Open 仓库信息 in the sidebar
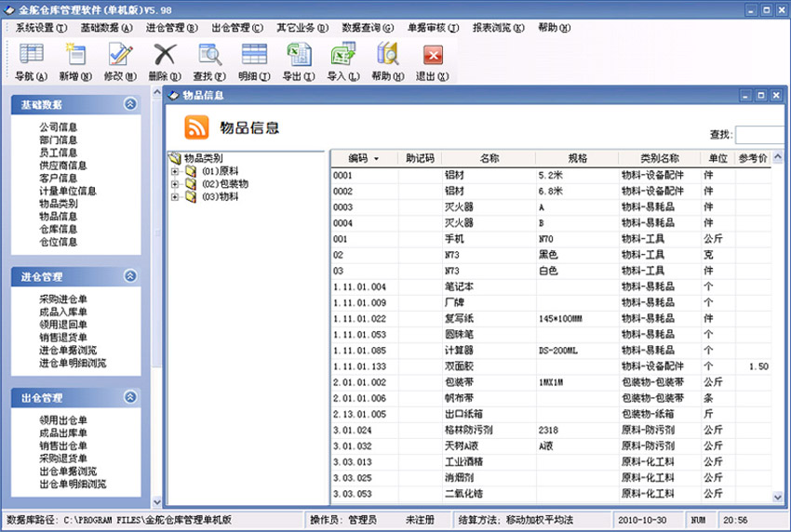This screenshot has width=791, height=532. tap(59, 229)
